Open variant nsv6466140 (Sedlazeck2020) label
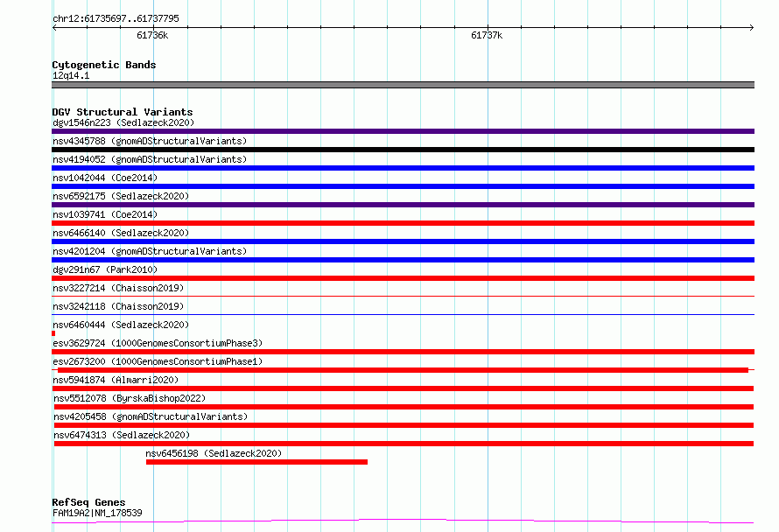The width and height of the screenshot is (779, 532). coord(121,233)
